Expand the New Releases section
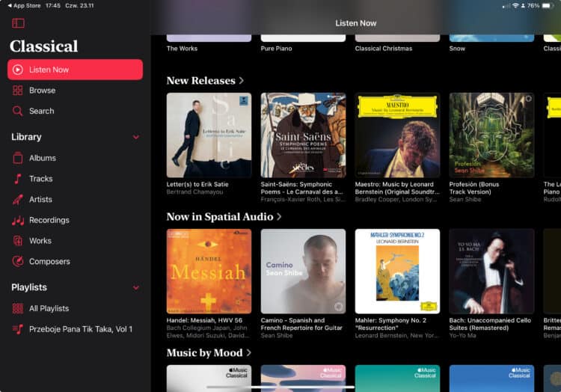Screen dimensions: 561x392 (206, 81)
